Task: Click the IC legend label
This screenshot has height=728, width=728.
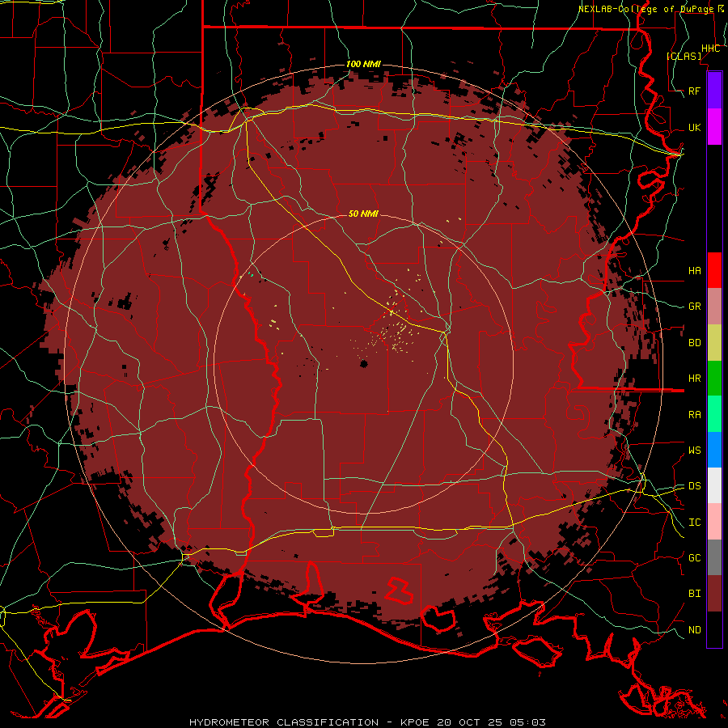Action: click(x=695, y=523)
